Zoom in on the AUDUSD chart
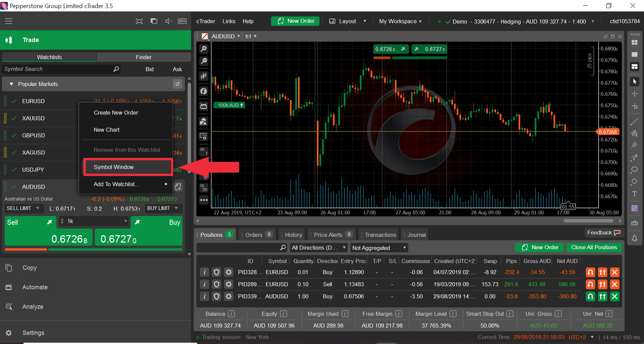Image resolution: width=644 pixels, height=344 pixels. (203, 49)
